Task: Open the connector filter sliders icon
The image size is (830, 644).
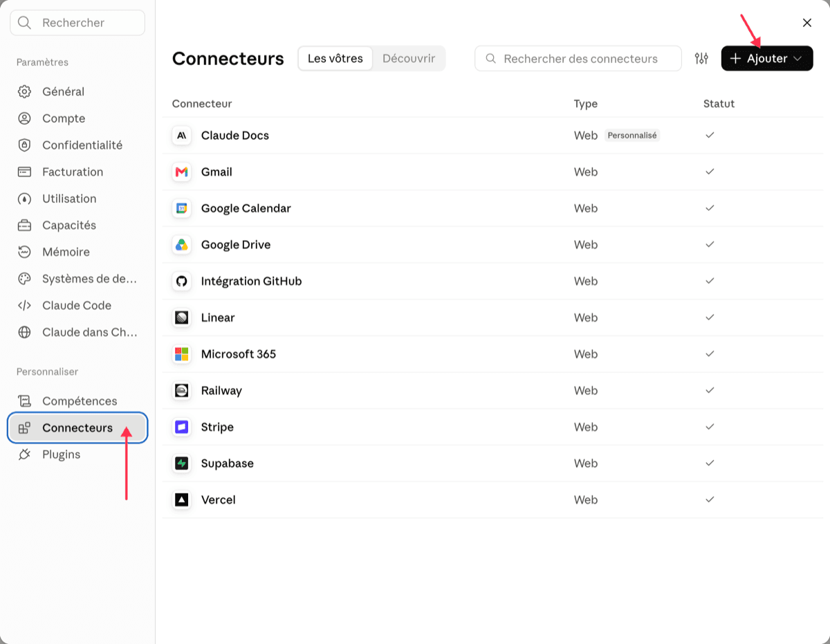Action: (x=701, y=59)
